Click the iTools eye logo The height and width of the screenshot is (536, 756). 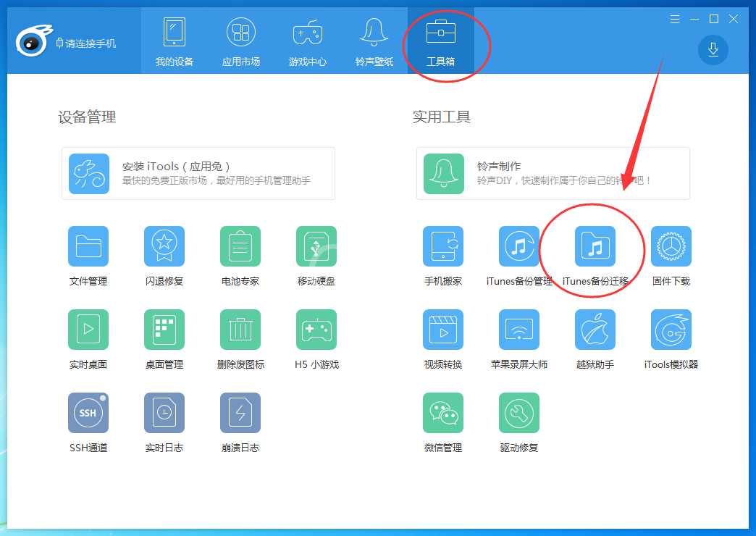(x=34, y=41)
